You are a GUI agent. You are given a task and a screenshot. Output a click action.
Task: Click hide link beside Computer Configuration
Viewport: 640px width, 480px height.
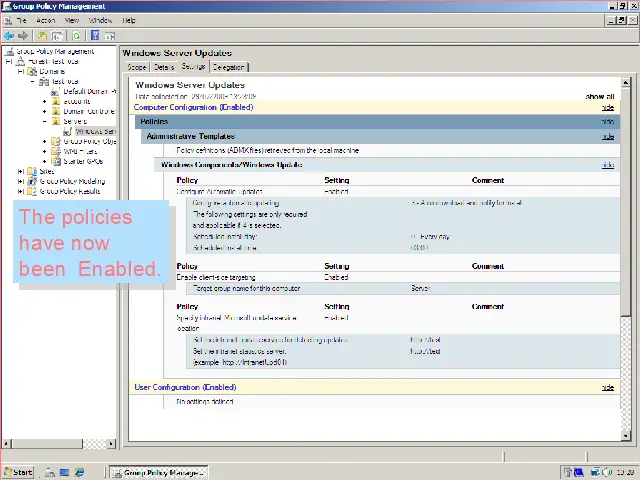pos(608,107)
